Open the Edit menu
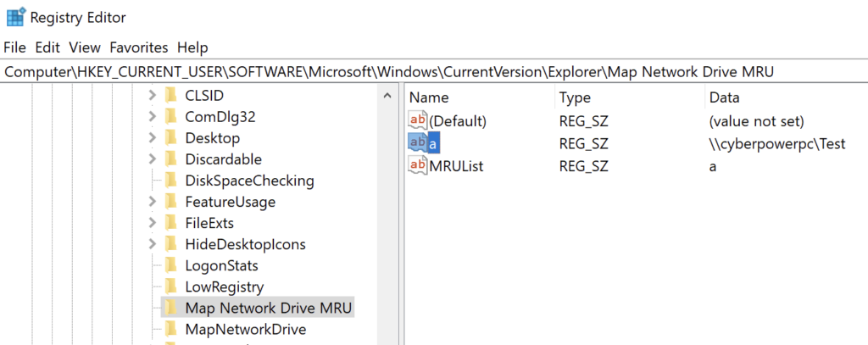This screenshot has height=345, width=868. (x=47, y=47)
